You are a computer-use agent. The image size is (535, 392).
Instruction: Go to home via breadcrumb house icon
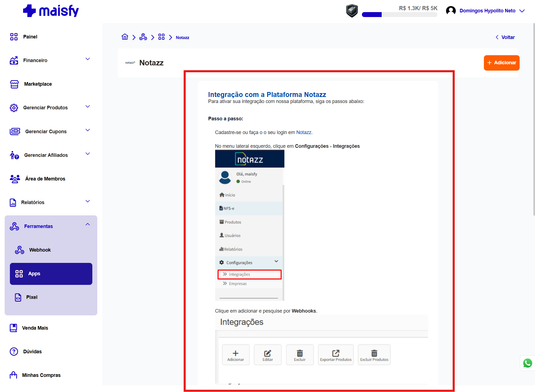pos(125,37)
